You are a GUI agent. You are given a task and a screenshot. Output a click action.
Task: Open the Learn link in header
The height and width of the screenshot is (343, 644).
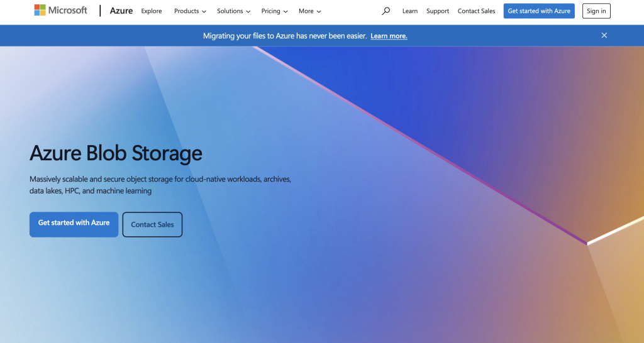coord(410,11)
